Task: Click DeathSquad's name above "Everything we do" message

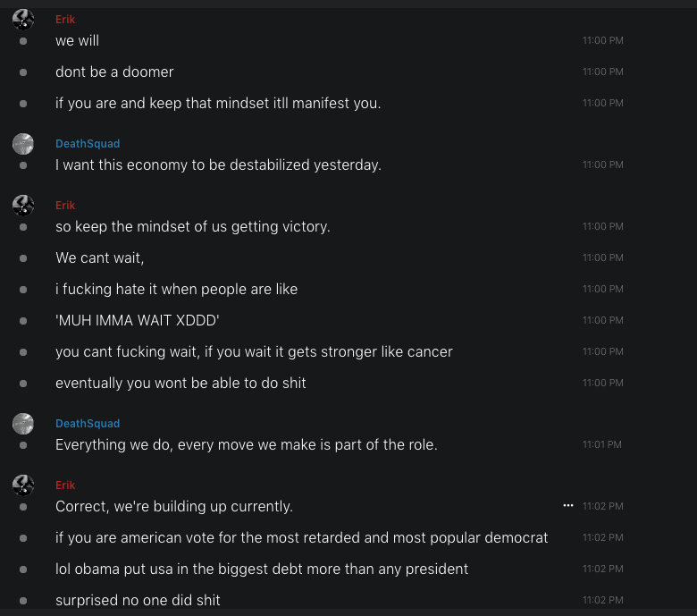Action: pyautogui.click(x=88, y=424)
